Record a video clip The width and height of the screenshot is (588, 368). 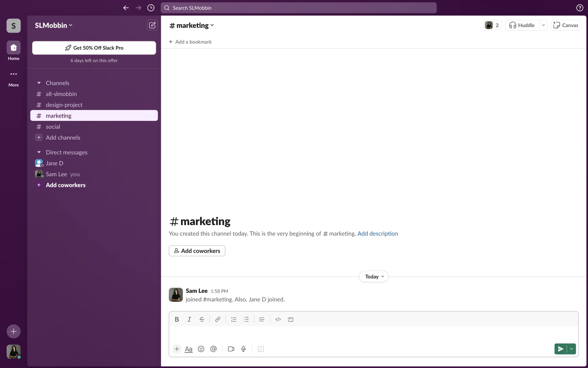tap(231, 349)
